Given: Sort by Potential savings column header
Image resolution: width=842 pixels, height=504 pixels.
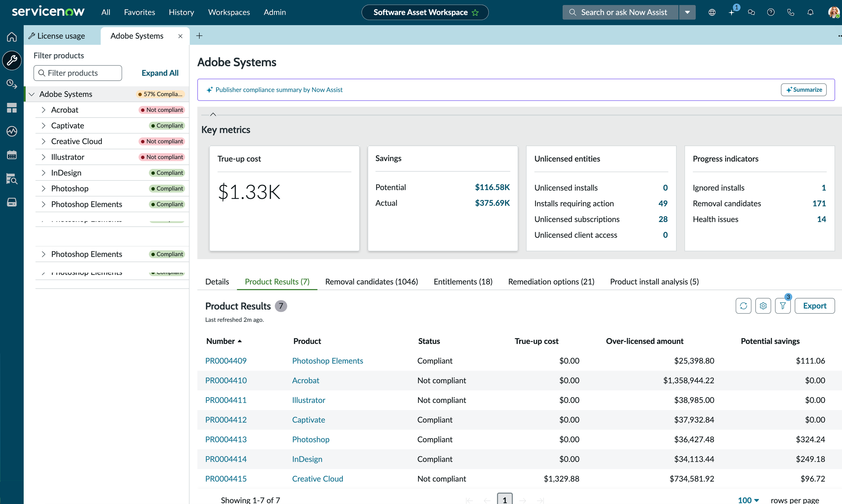Looking at the screenshot, I should pyautogui.click(x=770, y=341).
